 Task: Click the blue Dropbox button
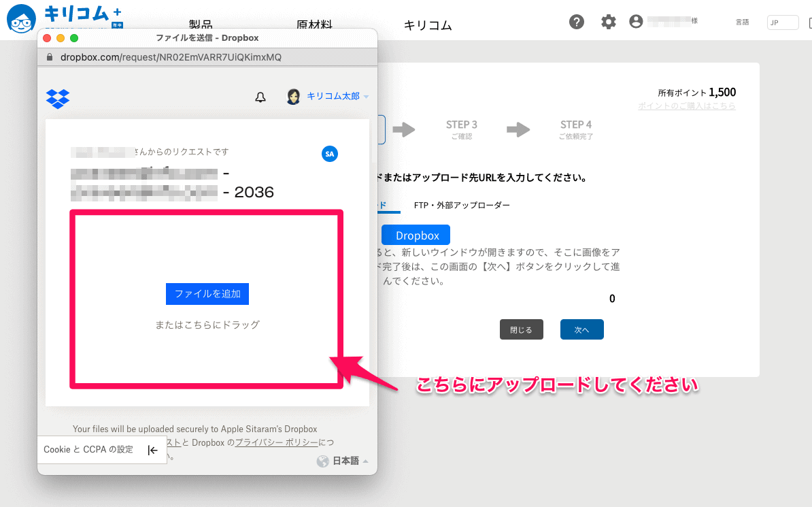[x=416, y=235]
